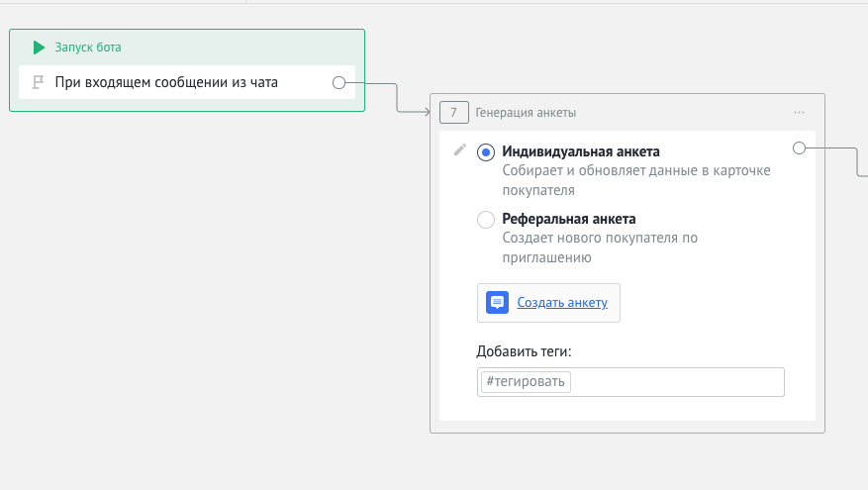This screenshot has height=490, width=868.
Task: Select the Запуск бота header label
Action: coord(88,48)
